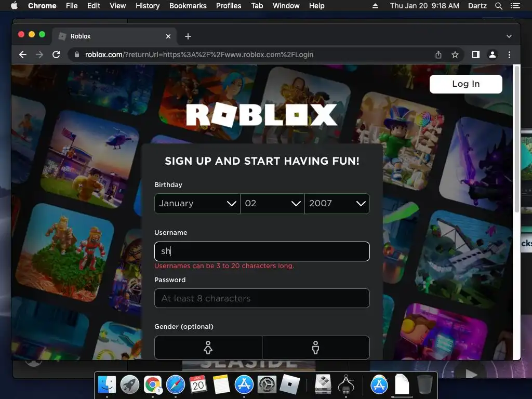Open the Window menu

[286, 6]
